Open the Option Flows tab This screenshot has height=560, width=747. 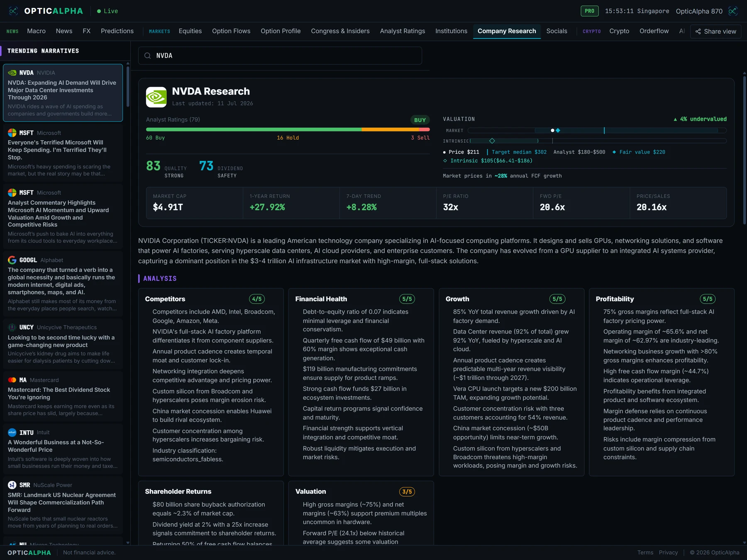tap(231, 31)
